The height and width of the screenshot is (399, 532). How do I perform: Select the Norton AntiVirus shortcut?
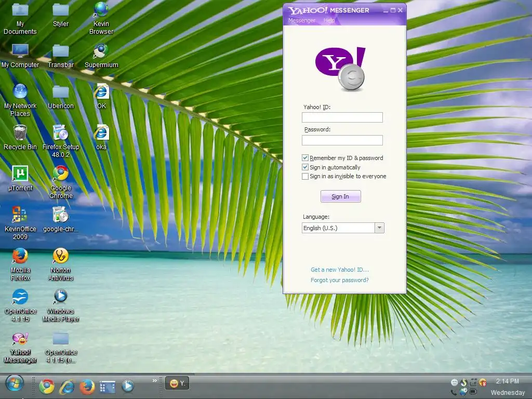tap(61, 264)
